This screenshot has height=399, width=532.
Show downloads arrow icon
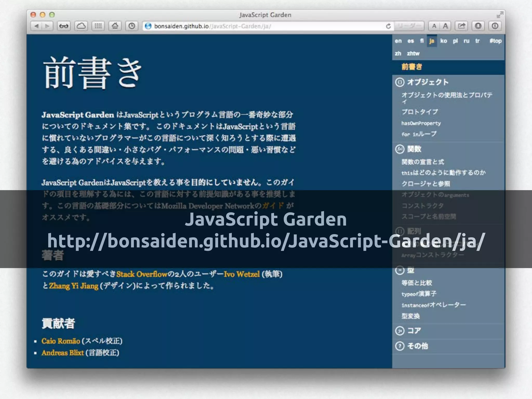pos(478,26)
